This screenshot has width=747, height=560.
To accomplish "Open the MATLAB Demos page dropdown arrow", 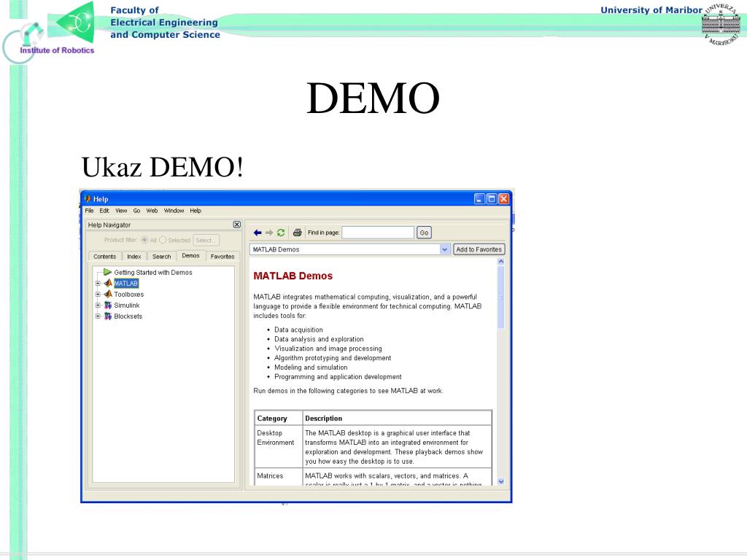I will pyautogui.click(x=444, y=249).
